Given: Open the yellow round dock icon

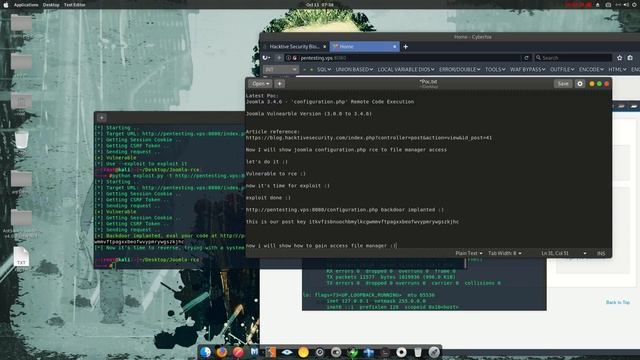Looking at the screenshot, I should pyautogui.click(x=303, y=352).
